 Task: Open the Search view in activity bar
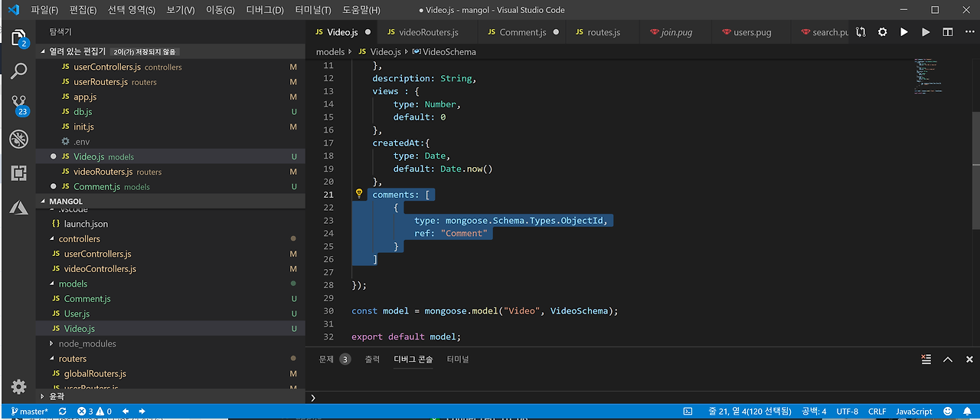[19, 71]
